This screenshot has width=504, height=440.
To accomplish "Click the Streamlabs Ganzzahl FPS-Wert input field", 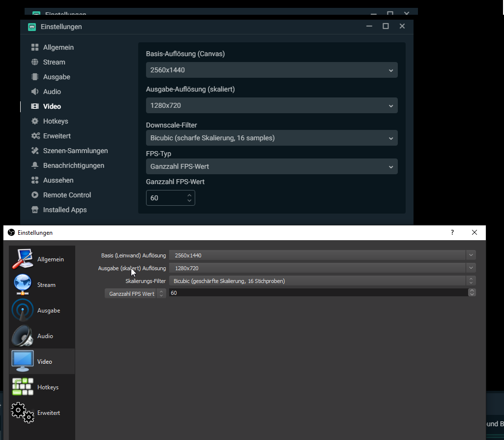I will pyautogui.click(x=166, y=198).
